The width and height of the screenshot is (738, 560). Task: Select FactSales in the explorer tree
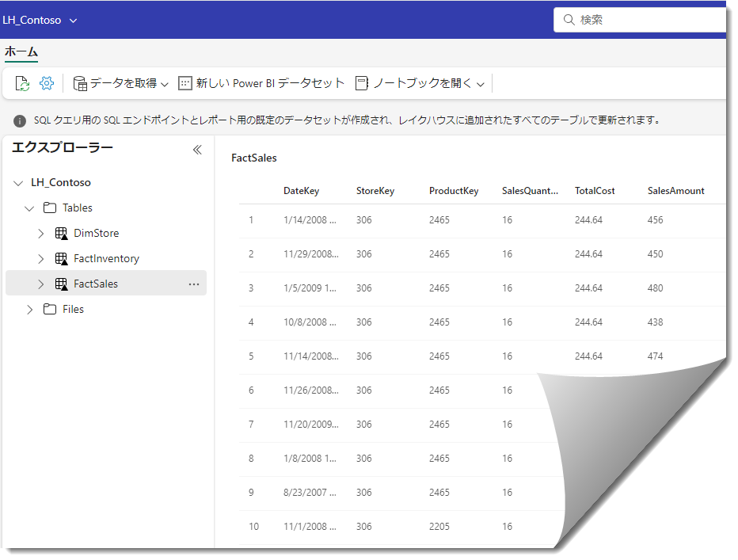(x=96, y=284)
